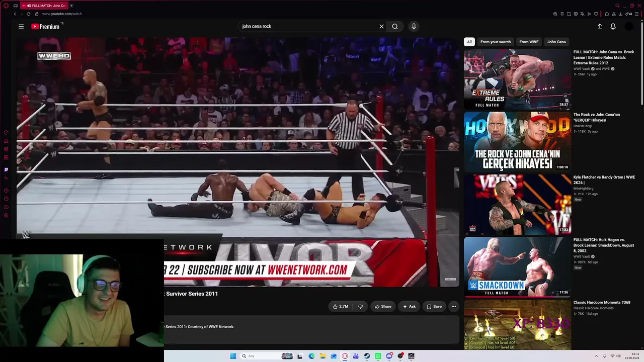Open FULL MATCH: Hulk Hogan title link
This screenshot has height=362, width=644.
click(604, 245)
